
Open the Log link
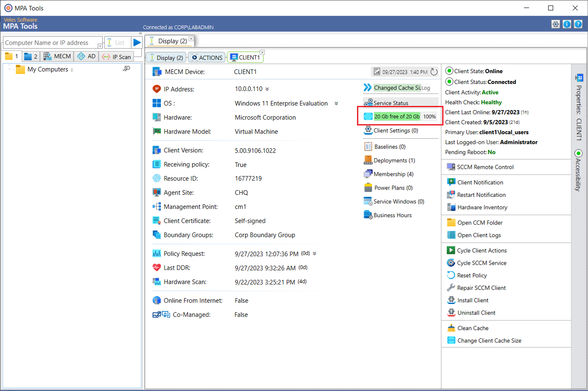pyautogui.click(x=426, y=88)
